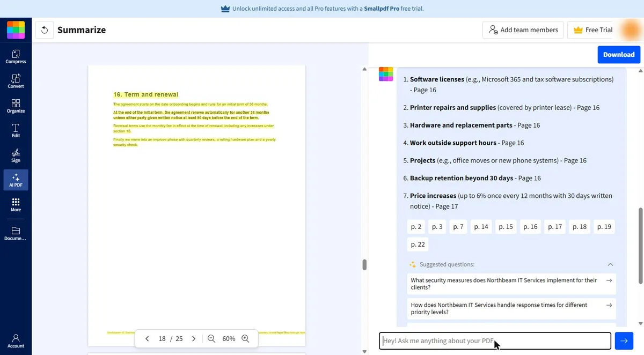Screen dimensions: 644x355
Task: Collapse the Suggested questions section
Action: [x=610, y=264]
